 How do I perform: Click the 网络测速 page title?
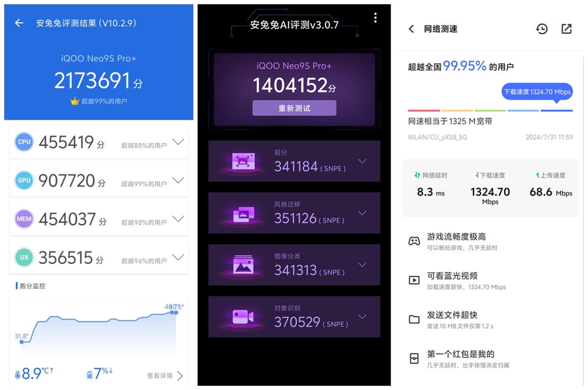click(x=441, y=29)
